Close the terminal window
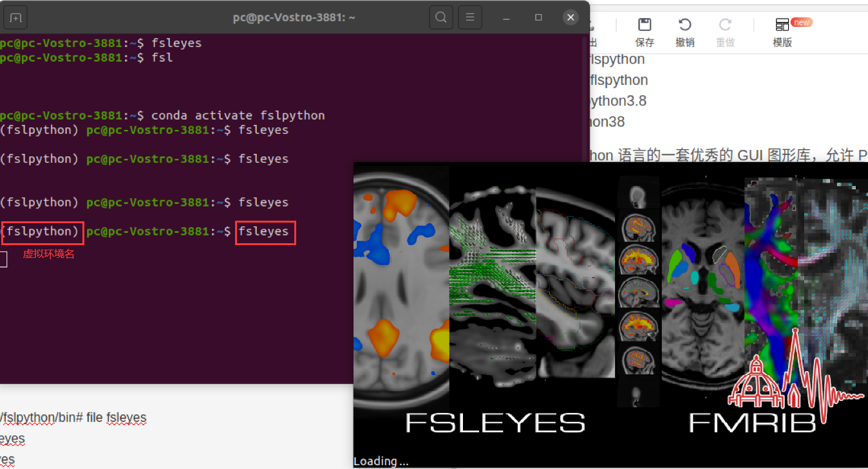The image size is (868, 469). pyautogui.click(x=571, y=17)
